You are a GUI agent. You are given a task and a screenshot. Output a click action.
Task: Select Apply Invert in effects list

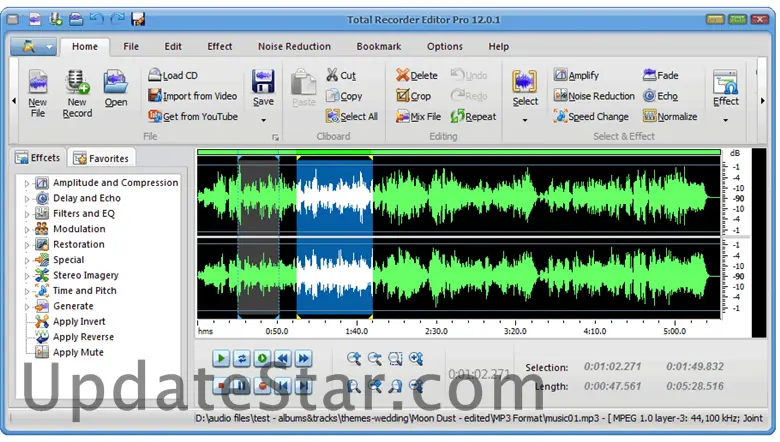79,322
